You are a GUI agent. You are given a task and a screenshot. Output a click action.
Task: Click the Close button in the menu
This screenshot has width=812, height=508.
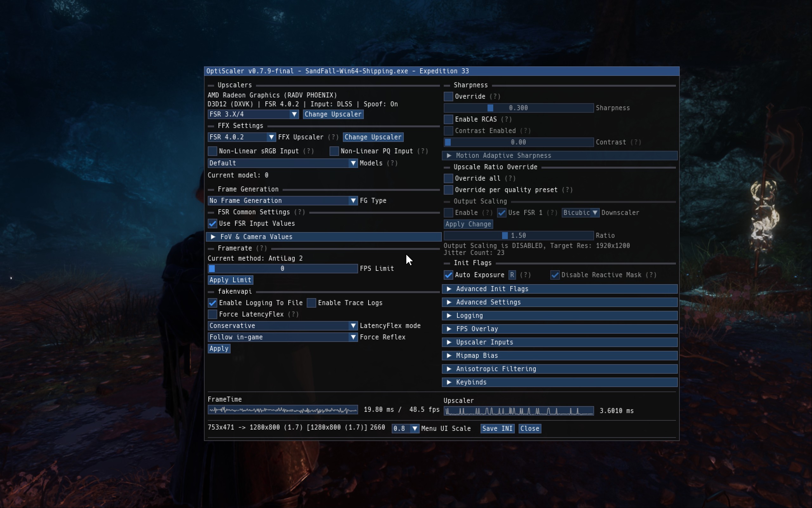pyautogui.click(x=529, y=428)
